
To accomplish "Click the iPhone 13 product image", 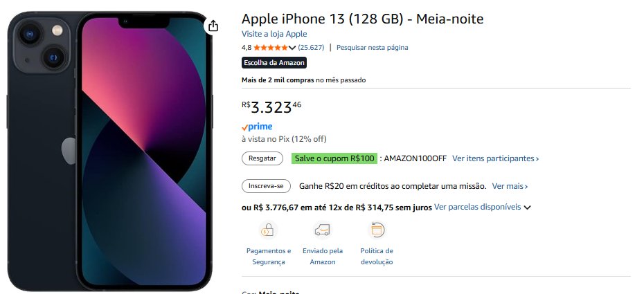I will click(111, 149).
